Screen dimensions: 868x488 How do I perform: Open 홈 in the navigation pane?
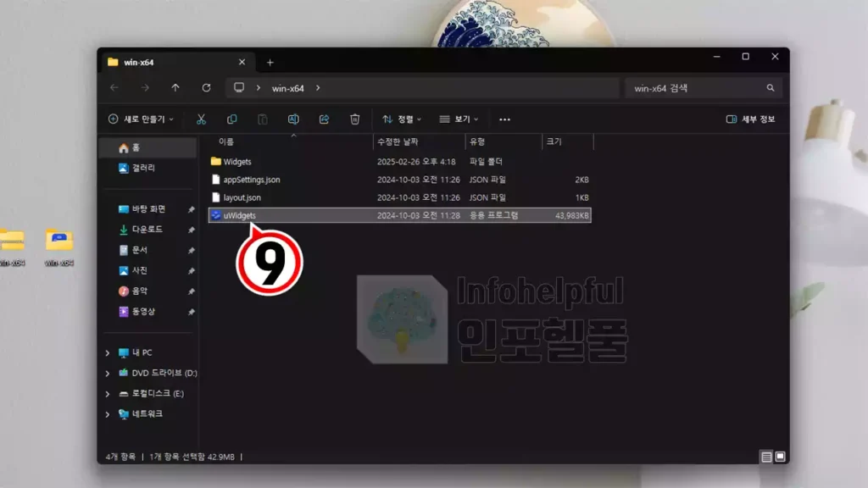[148, 147]
